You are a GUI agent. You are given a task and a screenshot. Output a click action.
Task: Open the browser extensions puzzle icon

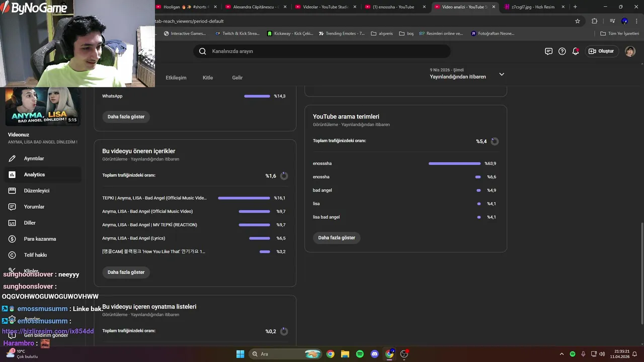tap(594, 21)
